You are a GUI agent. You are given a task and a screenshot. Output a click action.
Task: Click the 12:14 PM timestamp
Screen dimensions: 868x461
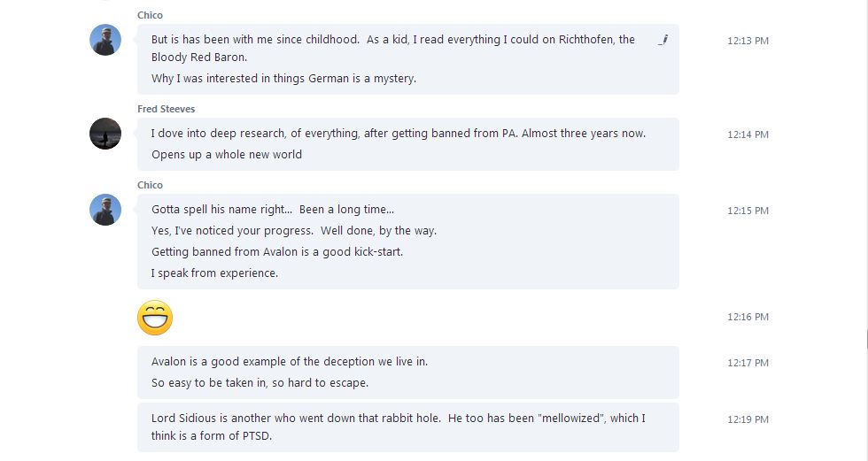point(748,134)
